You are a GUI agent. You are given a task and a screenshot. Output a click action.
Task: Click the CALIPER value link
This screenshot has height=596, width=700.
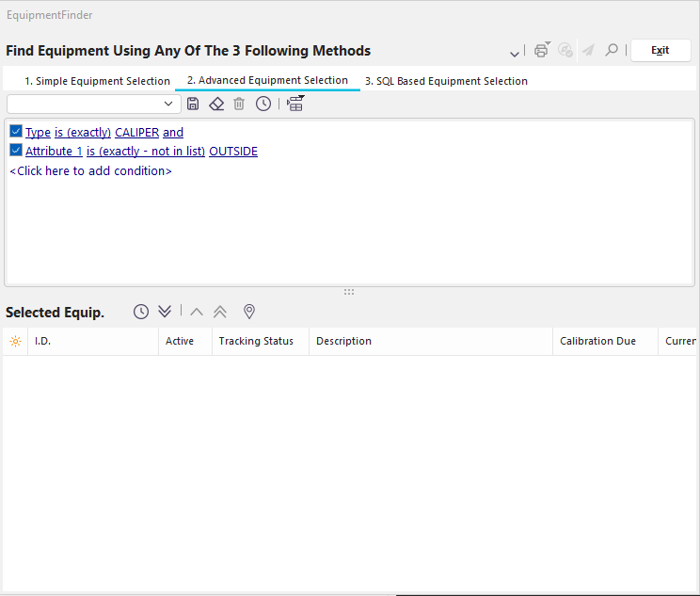click(136, 133)
